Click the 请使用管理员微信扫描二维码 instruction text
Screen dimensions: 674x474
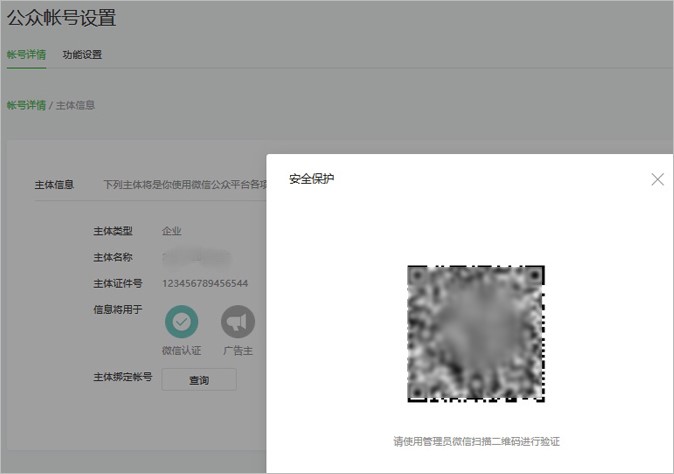click(476, 441)
